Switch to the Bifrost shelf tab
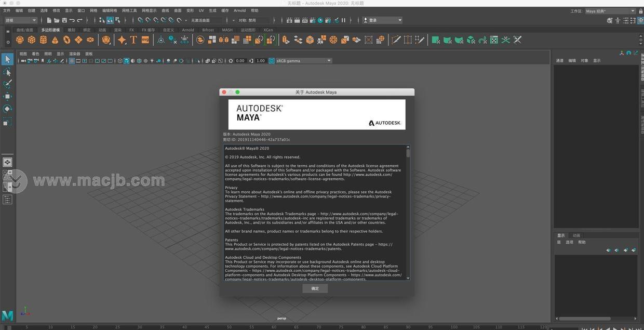Image resolution: width=644 pixels, height=330 pixels. (208, 30)
